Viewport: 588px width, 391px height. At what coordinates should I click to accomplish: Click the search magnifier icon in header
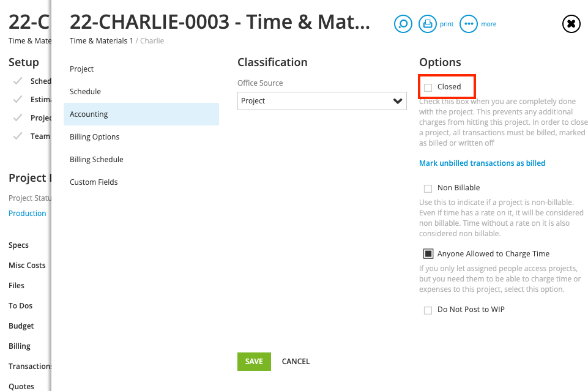point(403,24)
